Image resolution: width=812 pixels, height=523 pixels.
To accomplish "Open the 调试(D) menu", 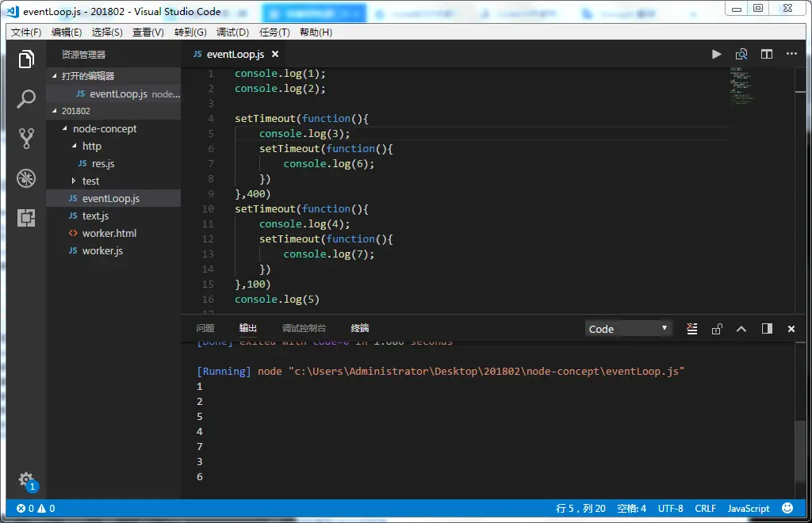I will pos(232,32).
